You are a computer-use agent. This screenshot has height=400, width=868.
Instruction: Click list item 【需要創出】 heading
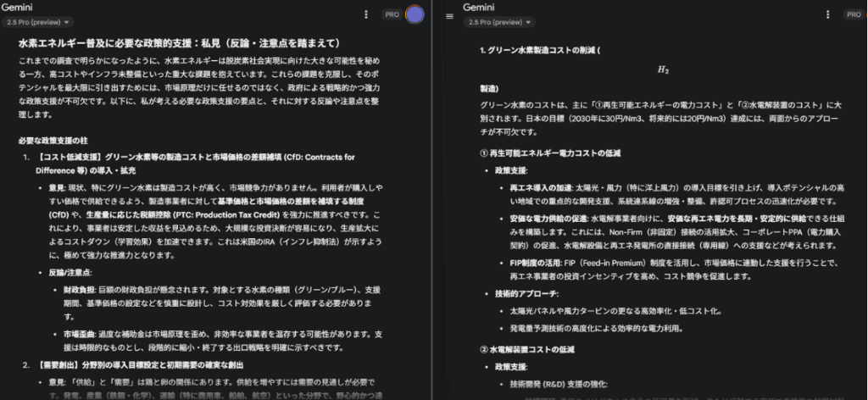pyautogui.click(x=140, y=366)
